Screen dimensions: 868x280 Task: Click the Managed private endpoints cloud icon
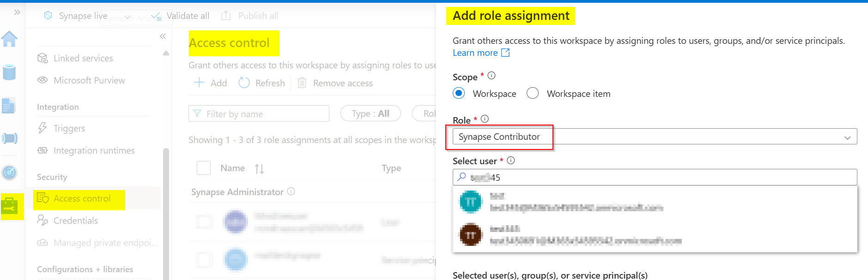coord(42,242)
